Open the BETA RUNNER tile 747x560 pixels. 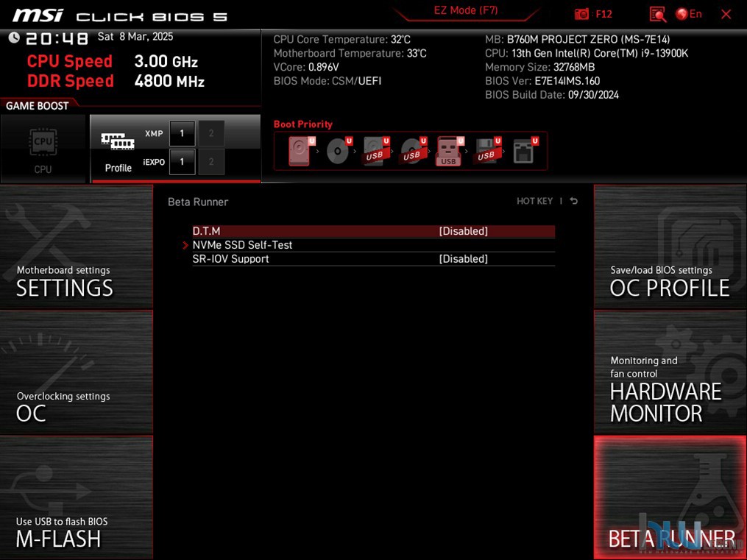point(670,497)
